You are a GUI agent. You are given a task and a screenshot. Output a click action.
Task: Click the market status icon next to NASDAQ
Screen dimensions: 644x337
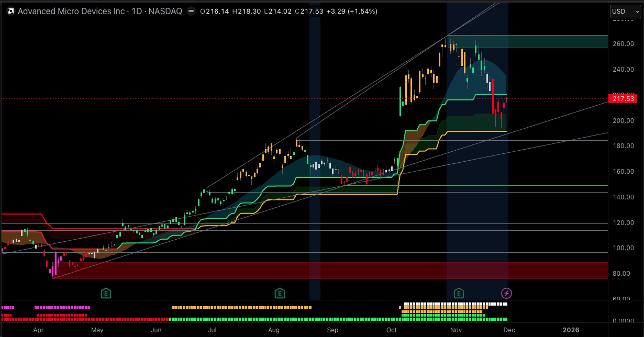pos(191,11)
